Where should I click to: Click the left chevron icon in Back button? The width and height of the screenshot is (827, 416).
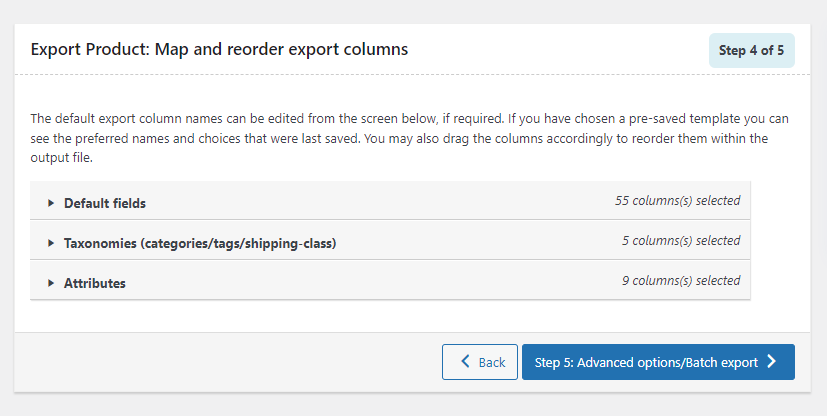[x=465, y=362]
